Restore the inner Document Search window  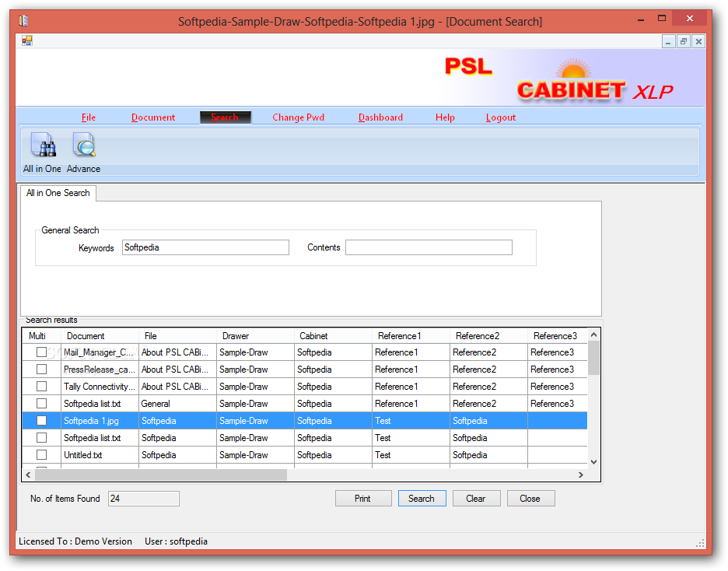[683, 42]
